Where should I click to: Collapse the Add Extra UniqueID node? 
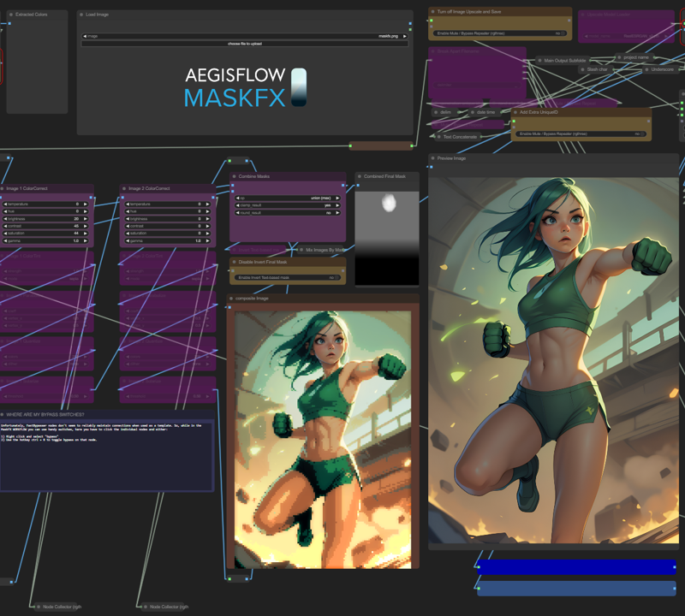click(x=515, y=112)
